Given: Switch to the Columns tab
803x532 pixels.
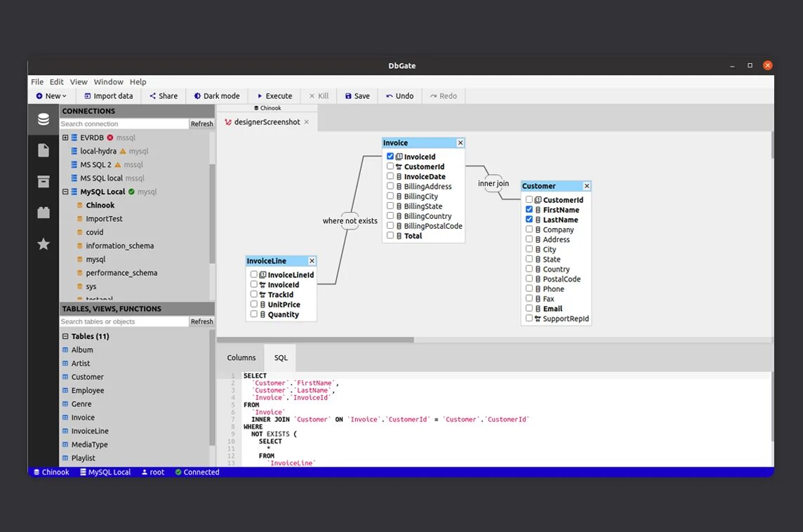Looking at the screenshot, I should [x=241, y=357].
